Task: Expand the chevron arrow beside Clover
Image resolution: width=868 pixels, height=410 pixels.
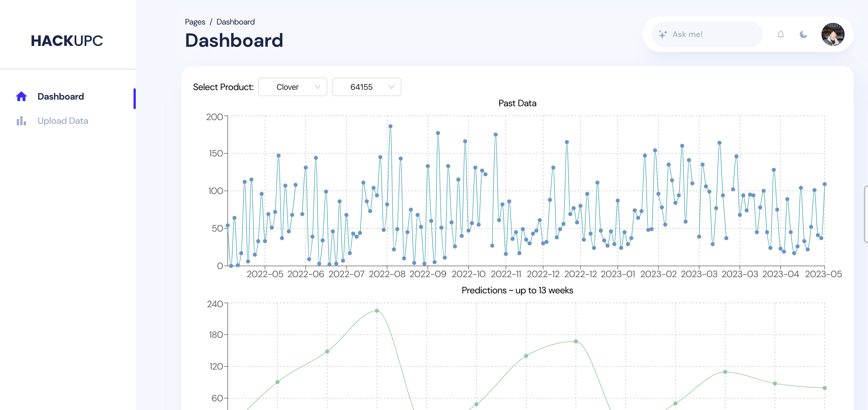Action: coord(317,87)
